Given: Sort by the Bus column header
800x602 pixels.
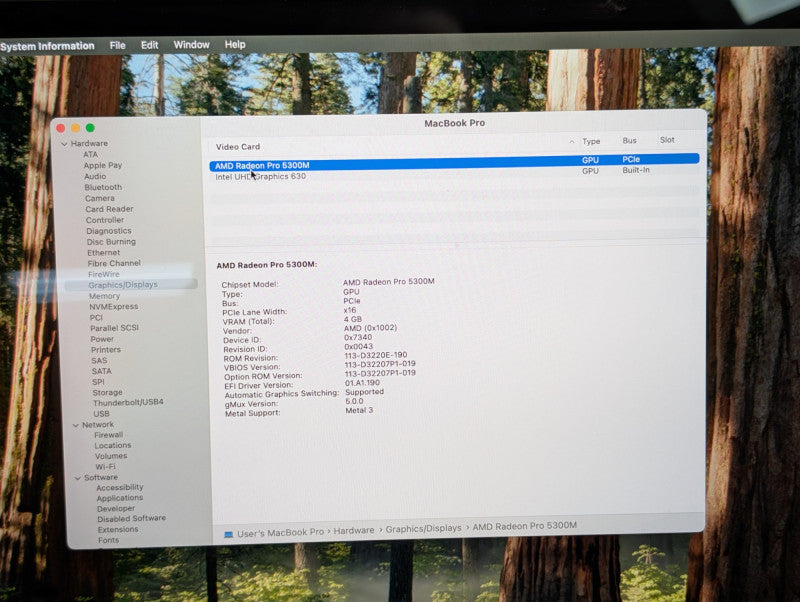Looking at the screenshot, I should (x=629, y=140).
